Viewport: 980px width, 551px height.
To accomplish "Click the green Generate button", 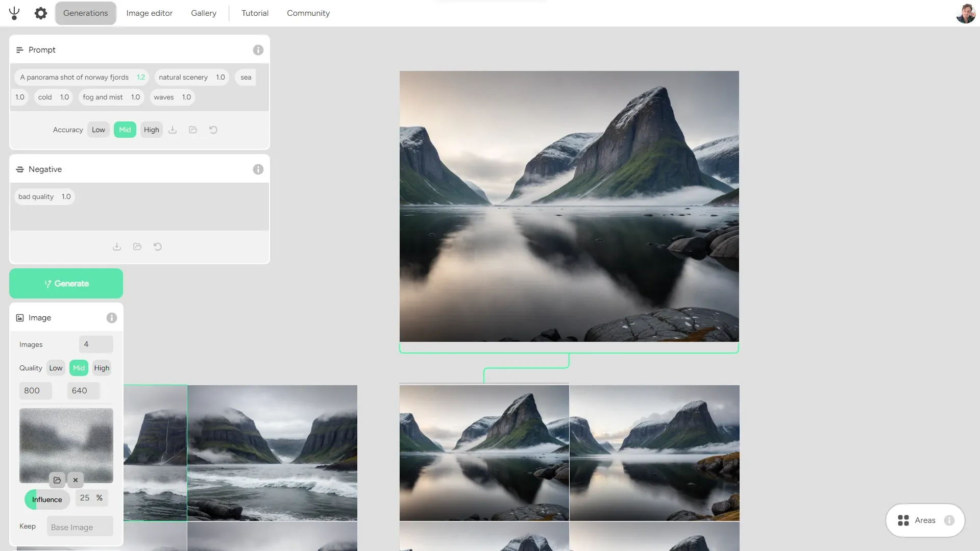I will (x=66, y=284).
